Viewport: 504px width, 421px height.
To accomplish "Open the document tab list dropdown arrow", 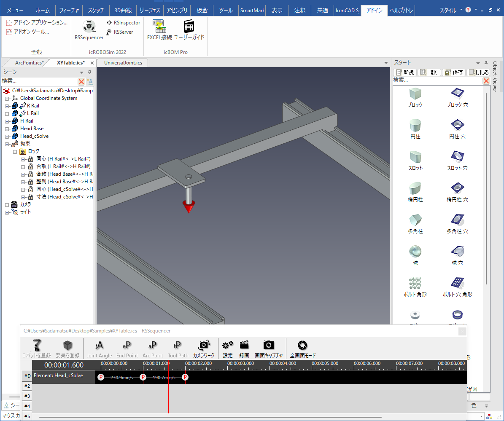I will click(386, 63).
